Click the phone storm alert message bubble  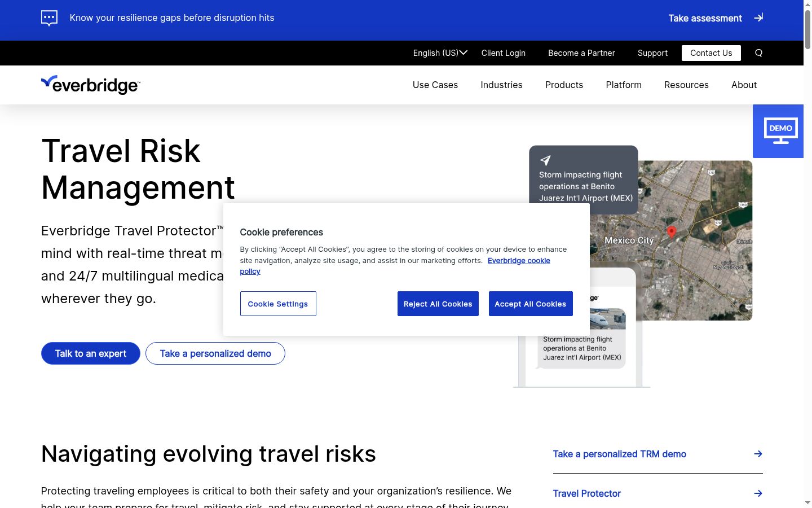pos(582,348)
